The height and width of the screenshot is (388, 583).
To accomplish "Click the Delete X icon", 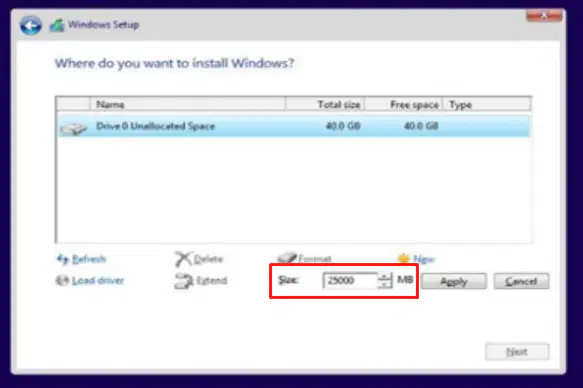I will click(x=183, y=259).
